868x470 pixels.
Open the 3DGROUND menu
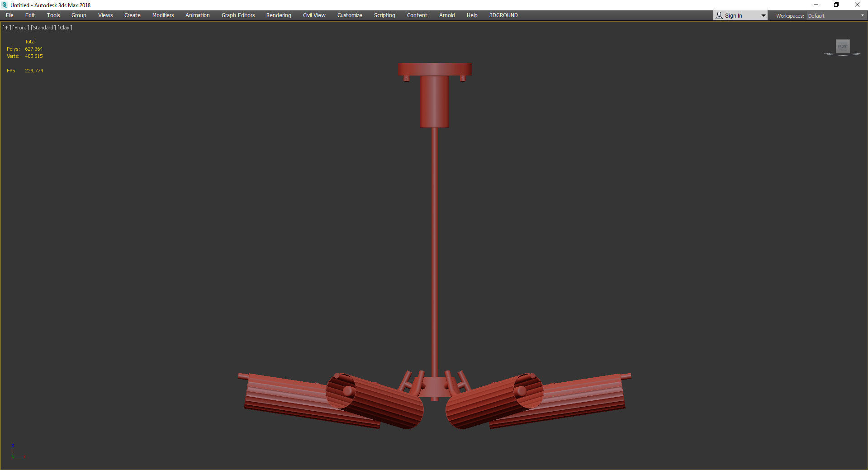click(503, 15)
